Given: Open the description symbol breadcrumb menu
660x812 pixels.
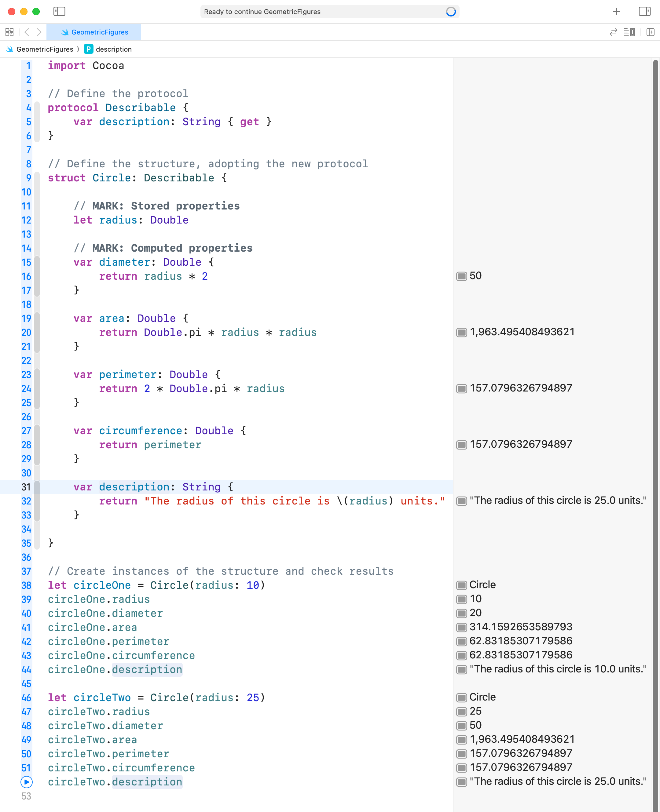Looking at the screenshot, I should (113, 49).
